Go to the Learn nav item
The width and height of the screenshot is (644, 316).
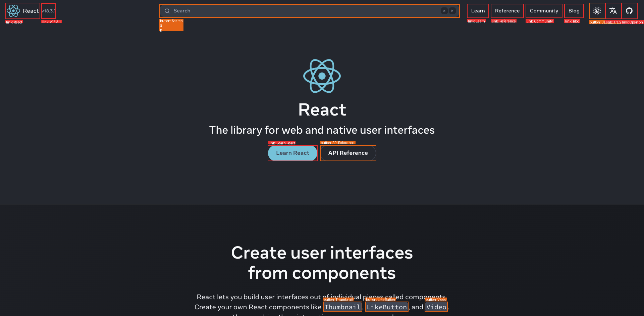[478, 11]
